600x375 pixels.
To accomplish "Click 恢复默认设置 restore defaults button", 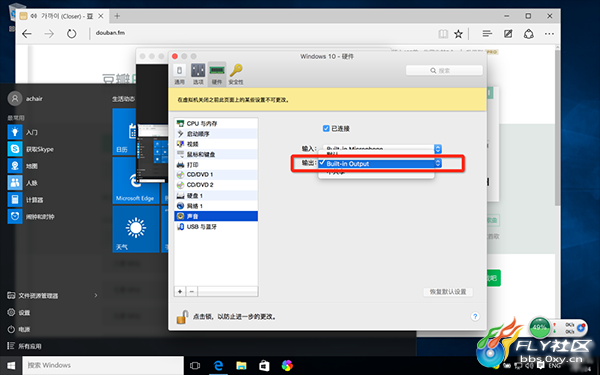I will [448, 292].
